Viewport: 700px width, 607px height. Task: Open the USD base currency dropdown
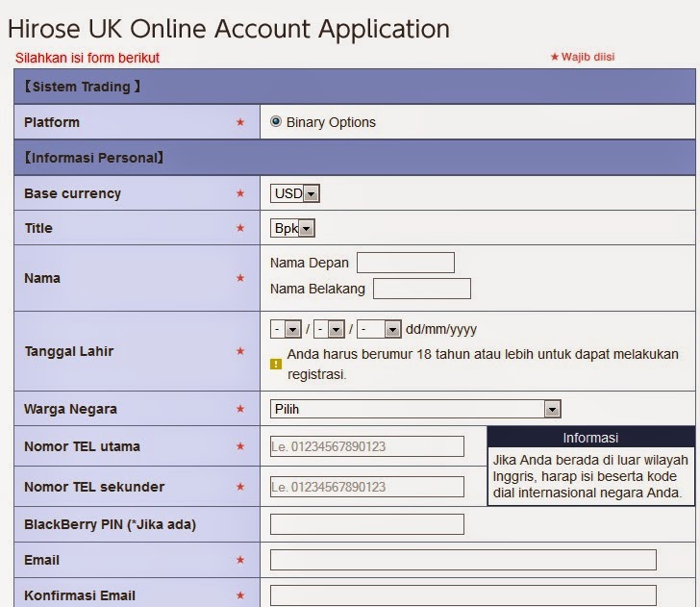[294, 193]
